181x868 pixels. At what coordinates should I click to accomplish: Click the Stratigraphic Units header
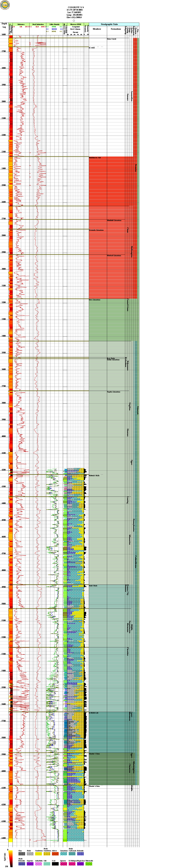click(110, 24)
